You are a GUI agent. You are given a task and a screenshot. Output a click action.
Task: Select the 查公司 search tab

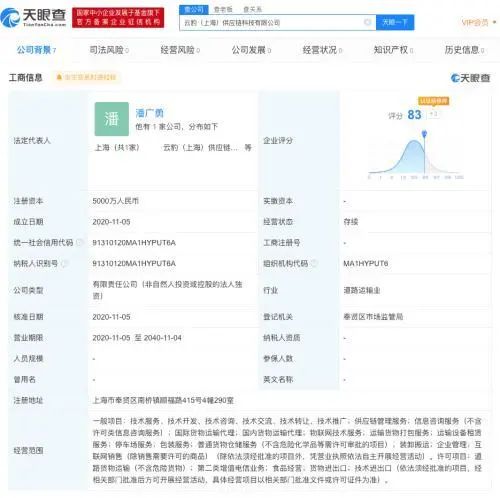[194, 10]
